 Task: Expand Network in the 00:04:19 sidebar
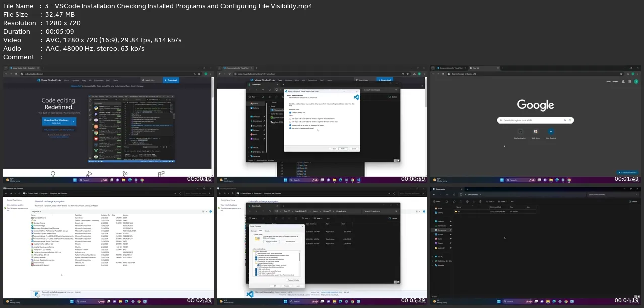433,265
